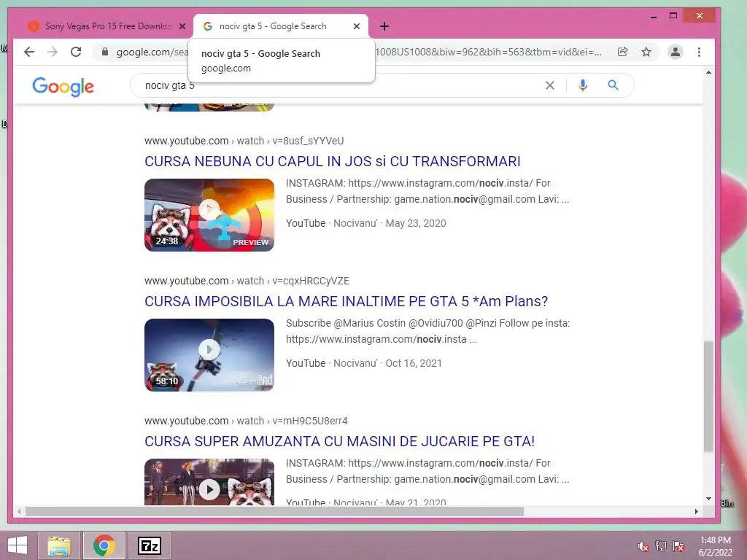
Task: Share this page via share icon
Action: (x=623, y=52)
